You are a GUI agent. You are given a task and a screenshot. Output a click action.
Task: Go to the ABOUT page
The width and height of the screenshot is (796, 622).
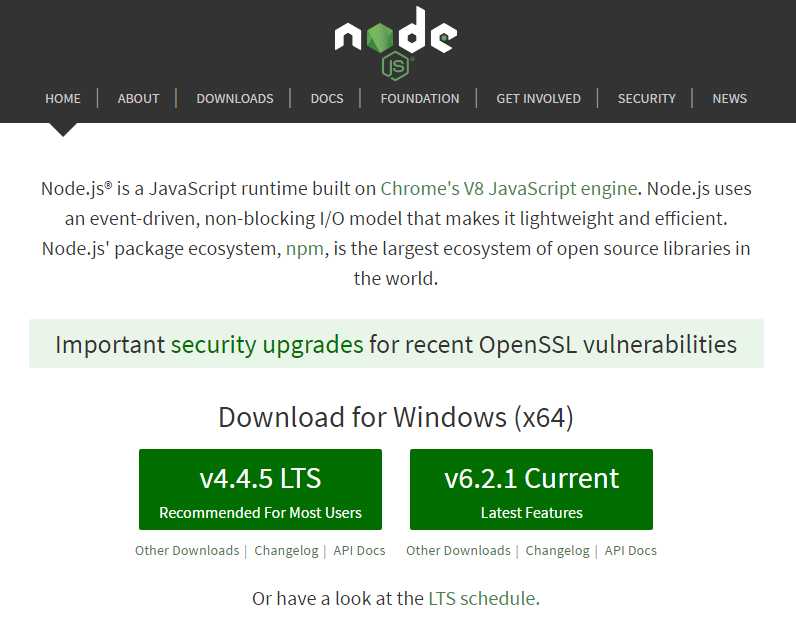click(138, 98)
